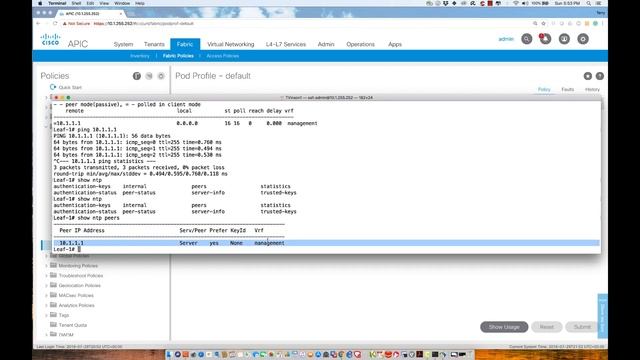Image resolution: width=640 pixels, height=360 pixels.
Task: Open the APIC search icon next to admin
Action: pos(527,39)
